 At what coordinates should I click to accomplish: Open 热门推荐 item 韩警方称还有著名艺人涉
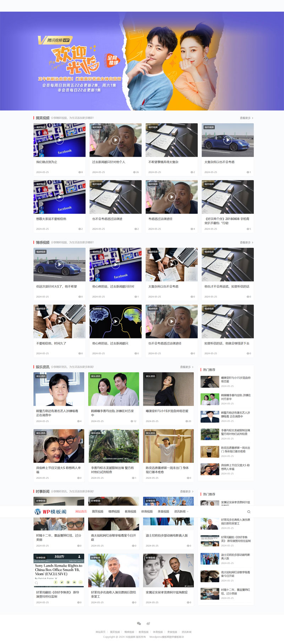coord(236,414)
